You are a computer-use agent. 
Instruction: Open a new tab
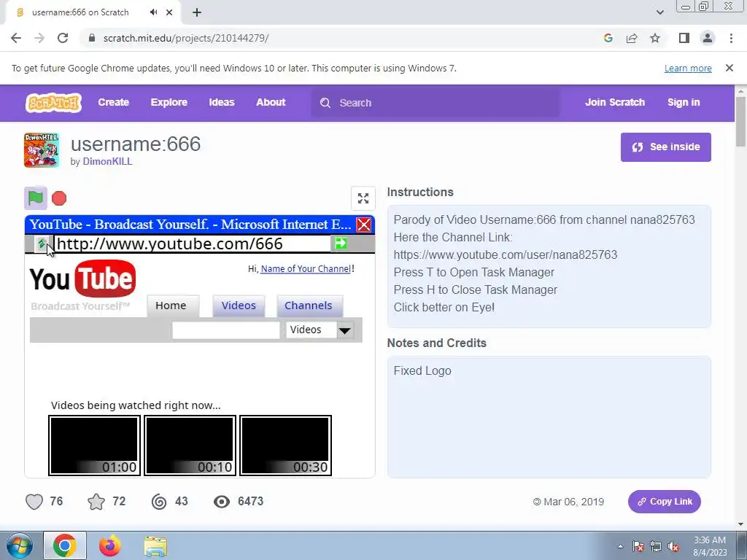coord(197,12)
